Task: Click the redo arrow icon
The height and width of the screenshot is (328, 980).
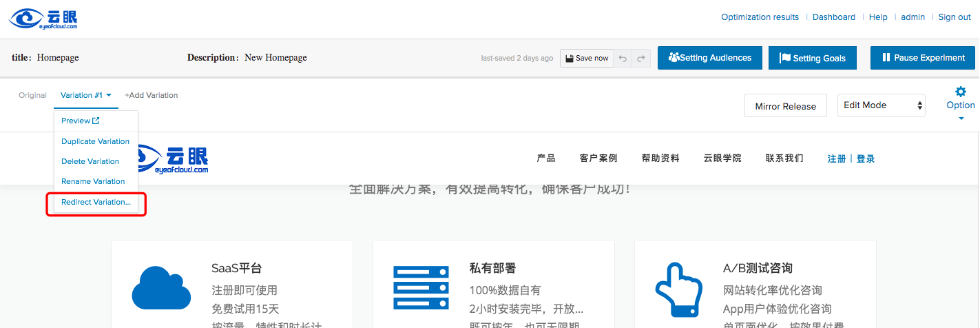Action: click(641, 59)
